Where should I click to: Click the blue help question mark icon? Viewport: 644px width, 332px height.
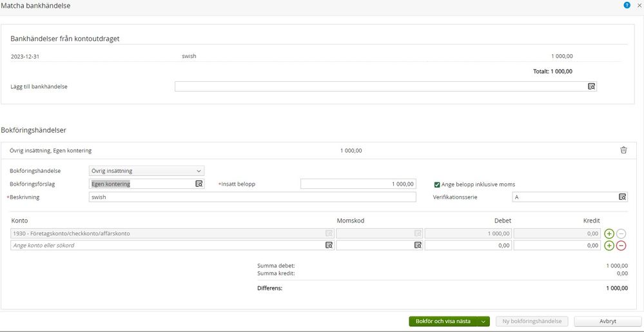coord(627,5)
